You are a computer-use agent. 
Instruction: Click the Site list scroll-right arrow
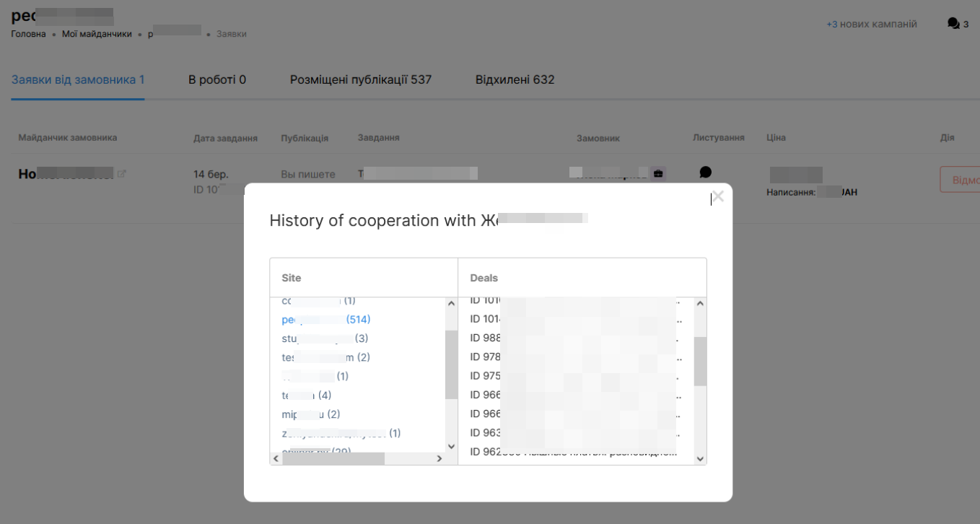(438, 458)
